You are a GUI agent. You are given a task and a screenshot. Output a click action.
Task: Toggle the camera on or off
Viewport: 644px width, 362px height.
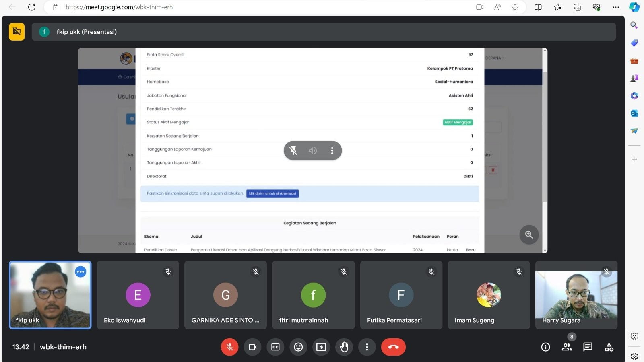tap(252, 347)
